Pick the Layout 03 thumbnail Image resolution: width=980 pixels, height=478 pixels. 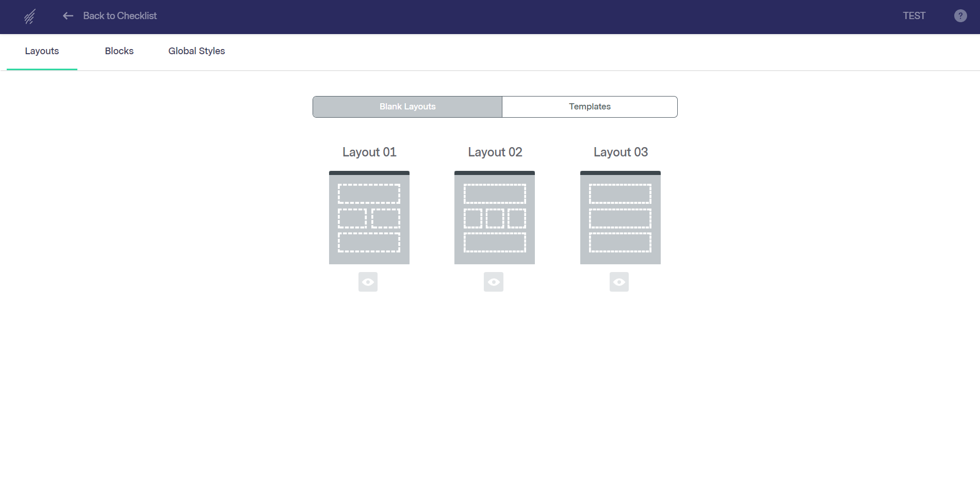(620, 218)
